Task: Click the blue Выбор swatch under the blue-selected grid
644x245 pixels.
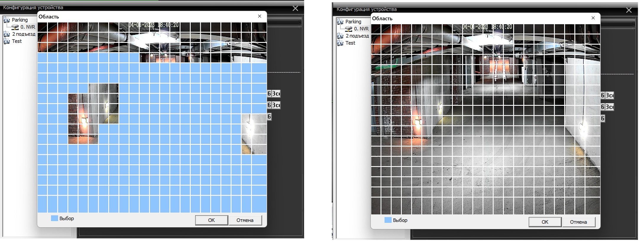Action: [x=54, y=218]
